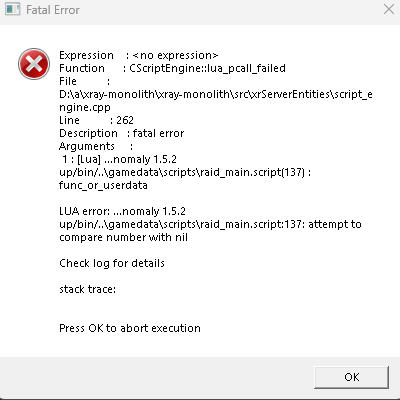Viewport: 400px width, 400px height.
Task: Click the red error X icon
Action: coord(34,64)
